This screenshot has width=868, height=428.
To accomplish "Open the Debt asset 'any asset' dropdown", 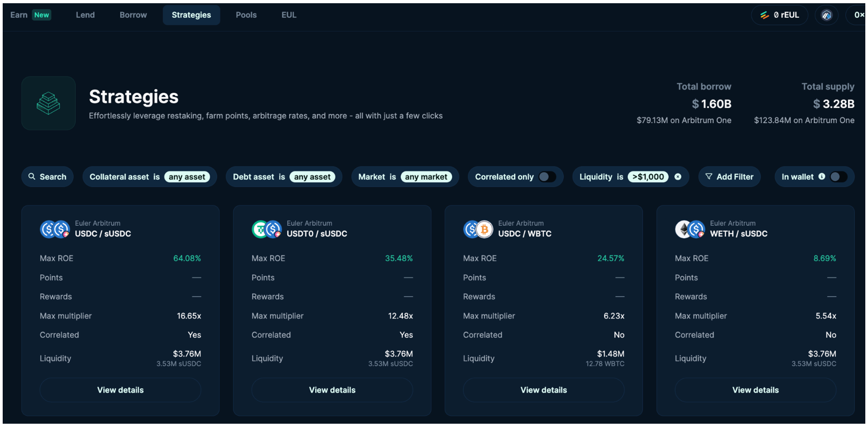I will (x=312, y=177).
